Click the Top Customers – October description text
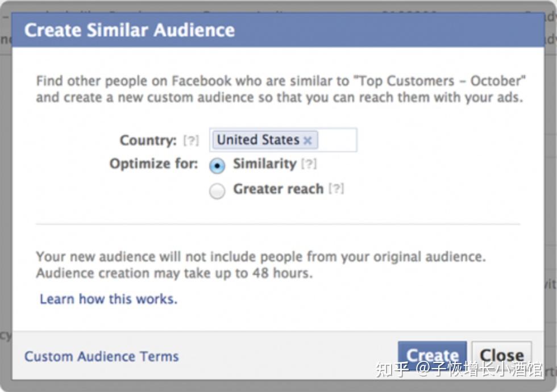 click(281, 89)
